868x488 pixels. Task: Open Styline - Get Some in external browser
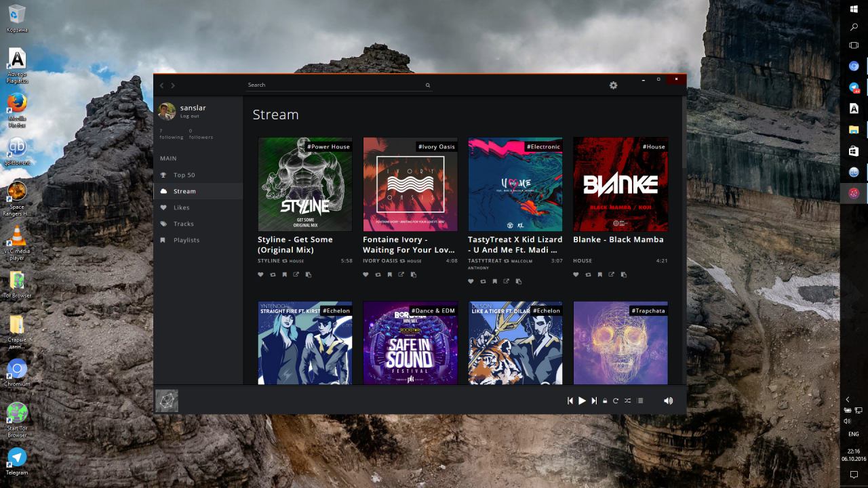coord(296,274)
